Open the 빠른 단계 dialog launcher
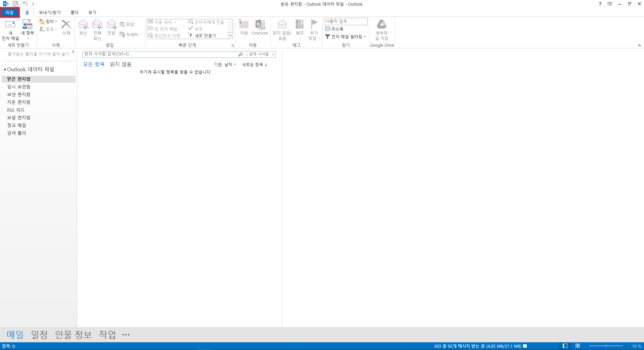Image resolution: width=644 pixels, height=350 pixels. pyautogui.click(x=233, y=45)
